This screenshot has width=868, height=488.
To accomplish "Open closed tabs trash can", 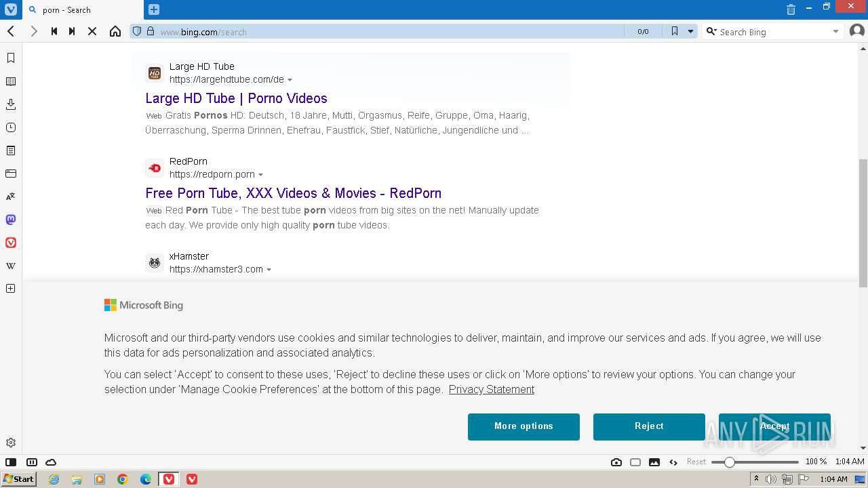I will point(791,9).
